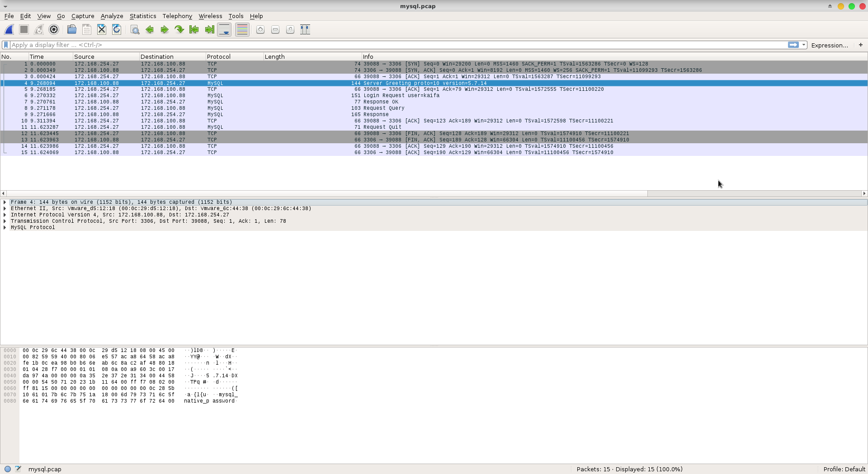The width and height of the screenshot is (868, 474).
Task: Open capture options gear icon
Action: point(54,30)
